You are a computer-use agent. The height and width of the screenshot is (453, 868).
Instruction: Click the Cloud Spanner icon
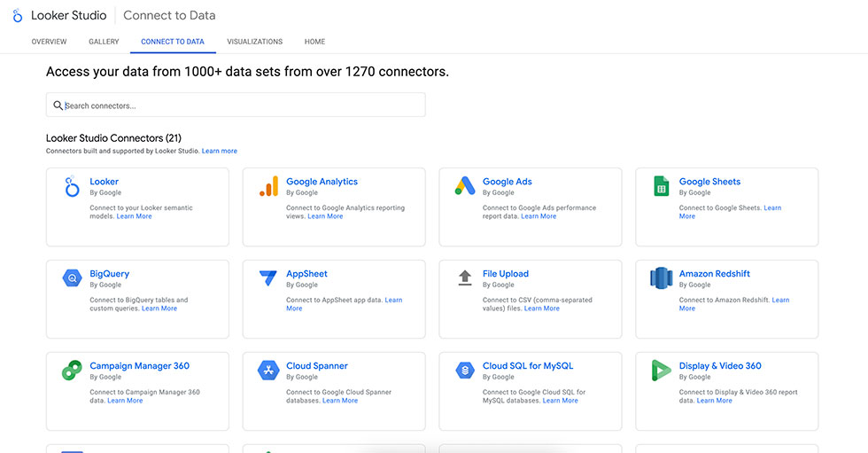(268, 370)
